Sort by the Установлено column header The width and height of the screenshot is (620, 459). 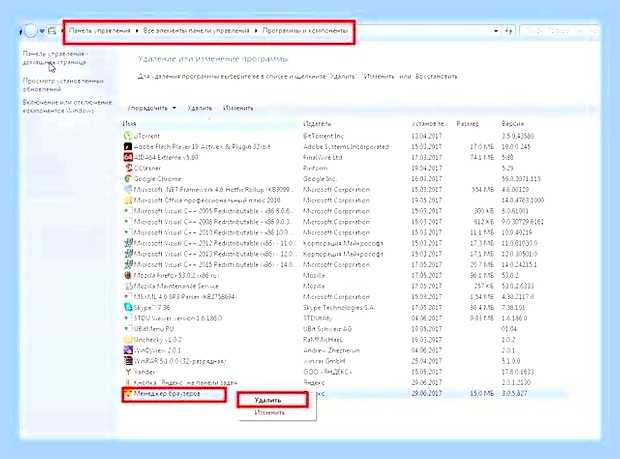tap(429, 124)
